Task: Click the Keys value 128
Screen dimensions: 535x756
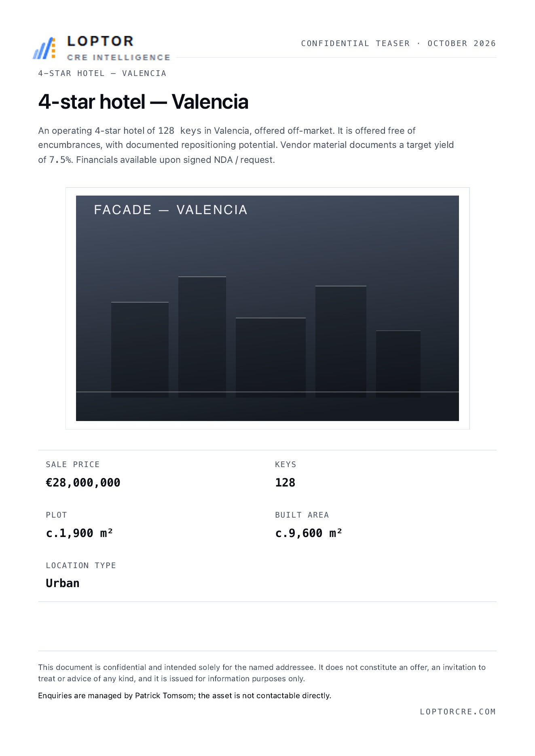Action: (285, 483)
